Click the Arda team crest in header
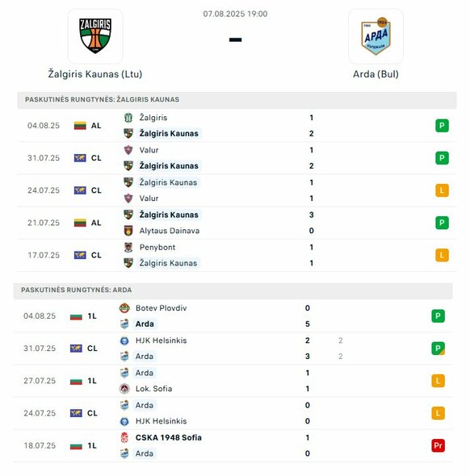The width and height of the screenshot is (470, 476). 376,36
